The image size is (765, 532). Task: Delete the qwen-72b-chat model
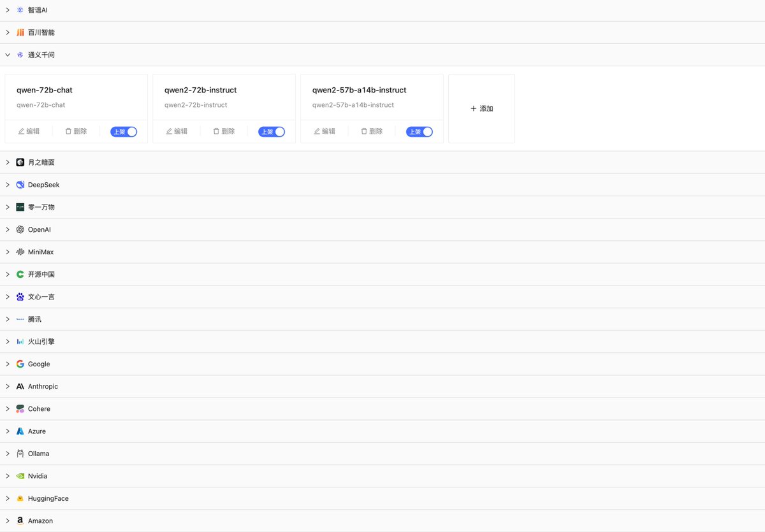point(76,131)
